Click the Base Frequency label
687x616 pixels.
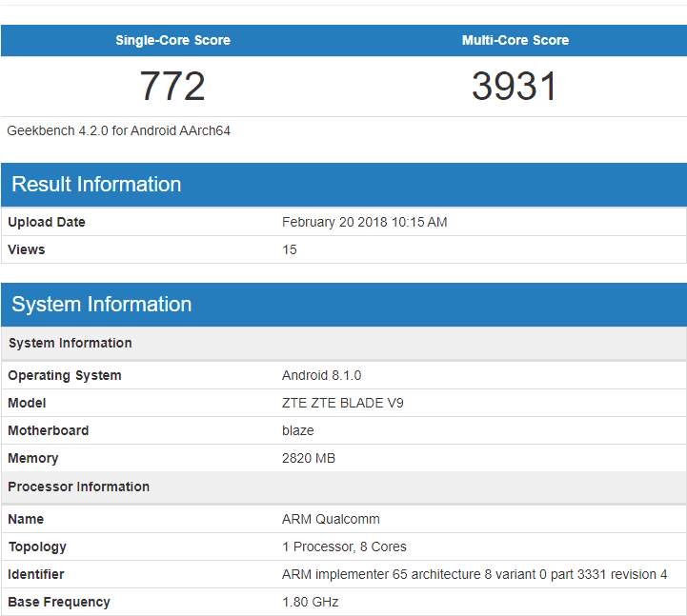pyautogui.click(x=59, y=602)
